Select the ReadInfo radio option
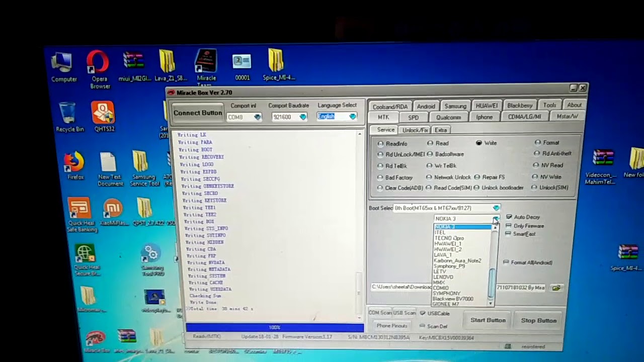The height and width of the screenshot is (362, 644). (x=392, y=144)
